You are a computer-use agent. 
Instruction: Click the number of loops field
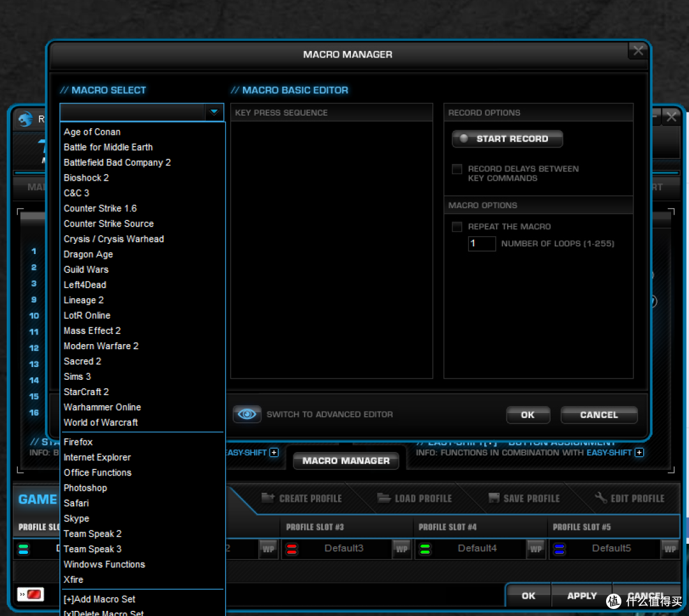(x=482, y=244)
